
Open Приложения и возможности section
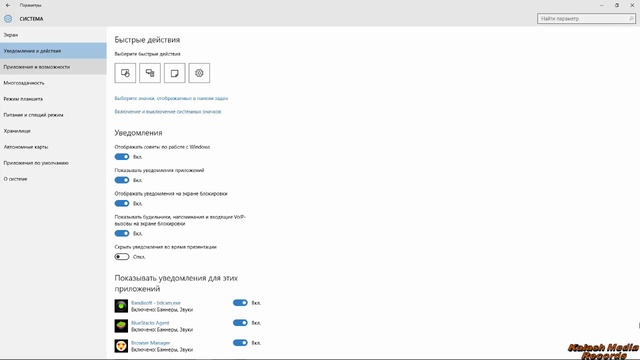point(53,67)
